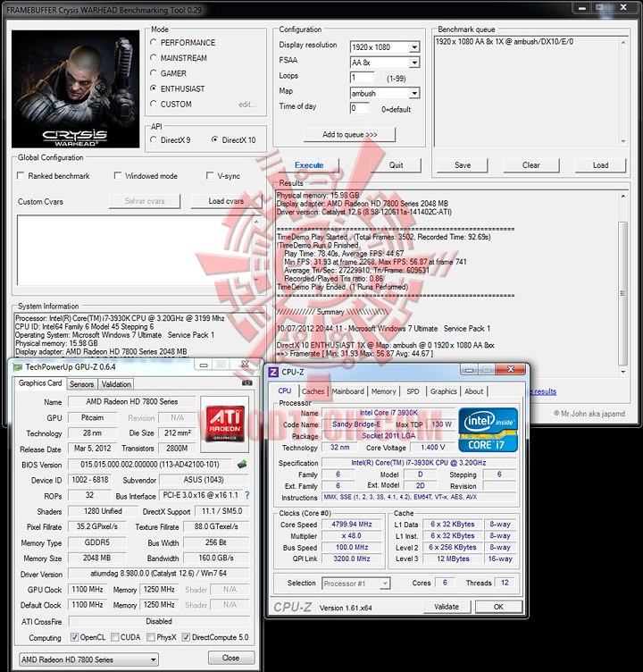The image size is (643, 672).
Task: Click the Results panel scroll up arrow
Action: (622, 196)
